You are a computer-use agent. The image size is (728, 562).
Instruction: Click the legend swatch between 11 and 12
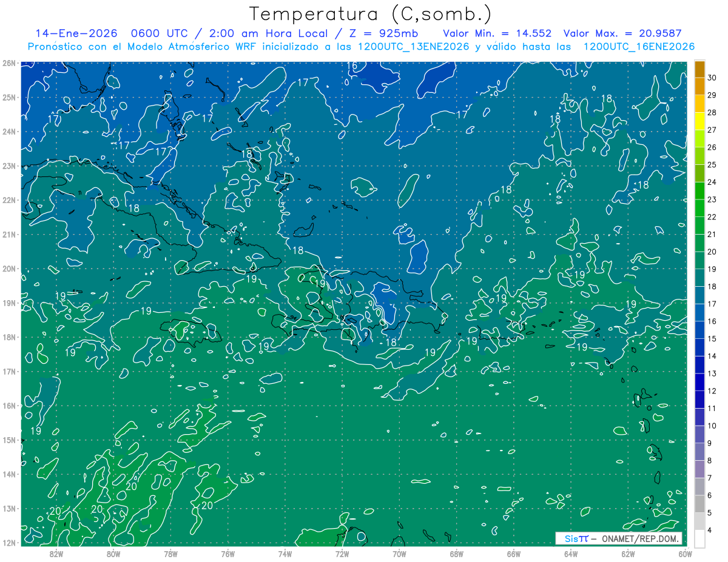coord(699,400)
